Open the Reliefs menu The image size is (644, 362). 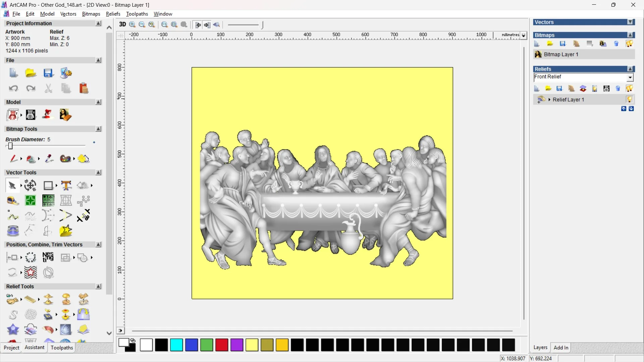tap(113, 14)
